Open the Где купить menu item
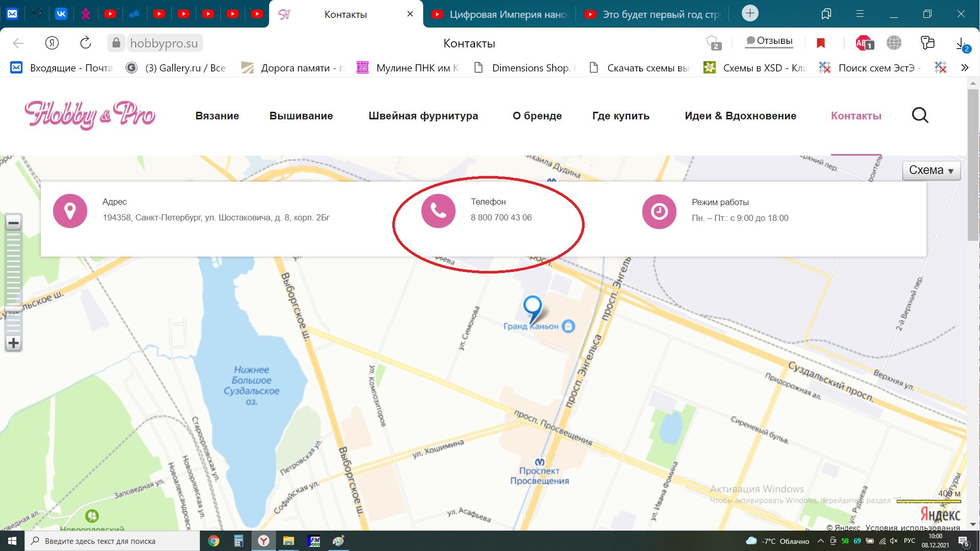This screenshot has width=980, height=551. coord(620,116)
